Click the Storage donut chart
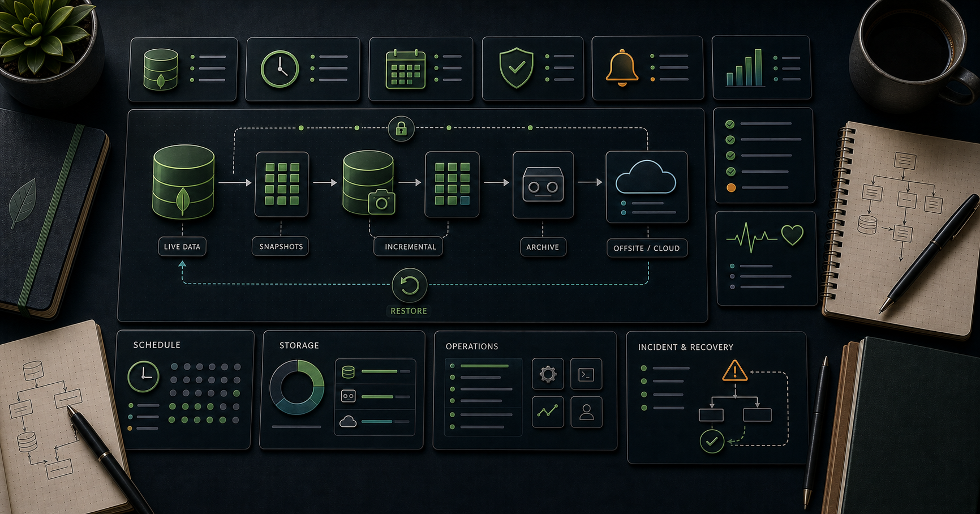This screenshot has width=980, height=514. (297, 387)
